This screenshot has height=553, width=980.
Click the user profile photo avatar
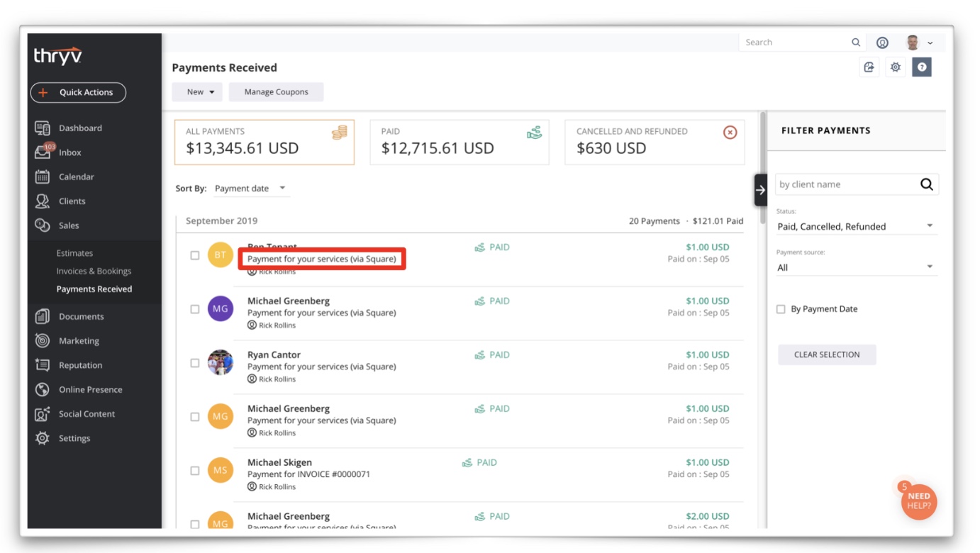(913, 43)
